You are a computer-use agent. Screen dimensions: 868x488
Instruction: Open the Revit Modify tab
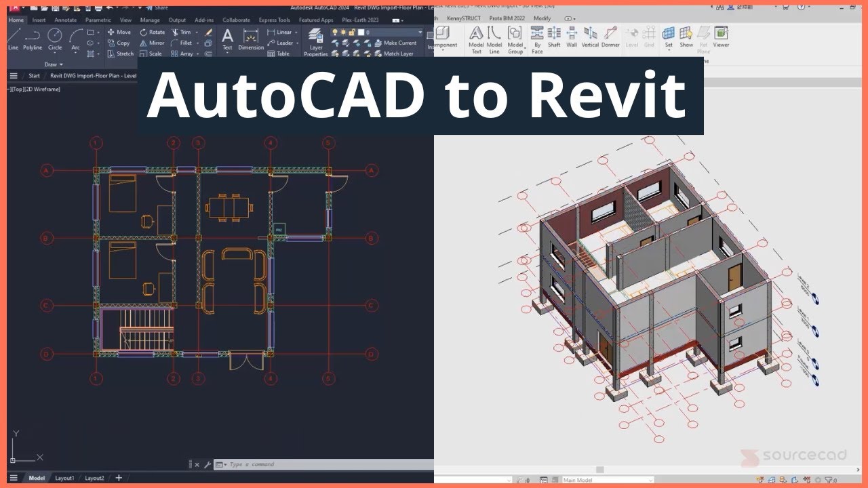point(542,18)
